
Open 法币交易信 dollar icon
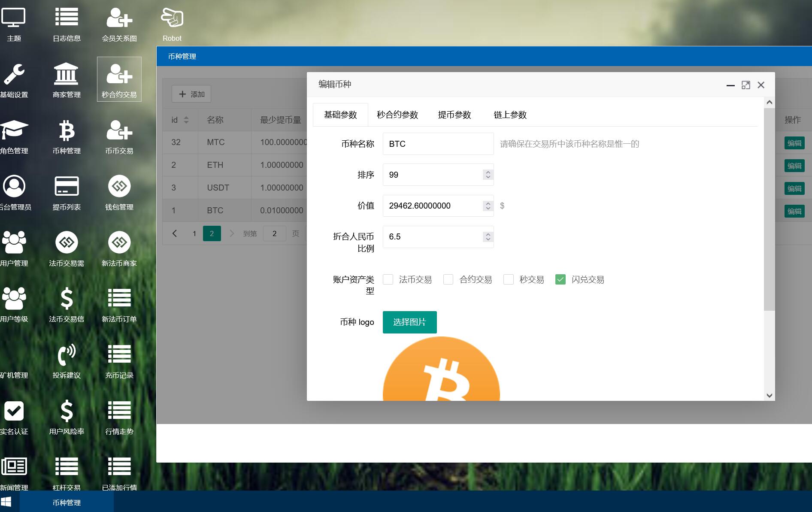(x=67, y=305)
